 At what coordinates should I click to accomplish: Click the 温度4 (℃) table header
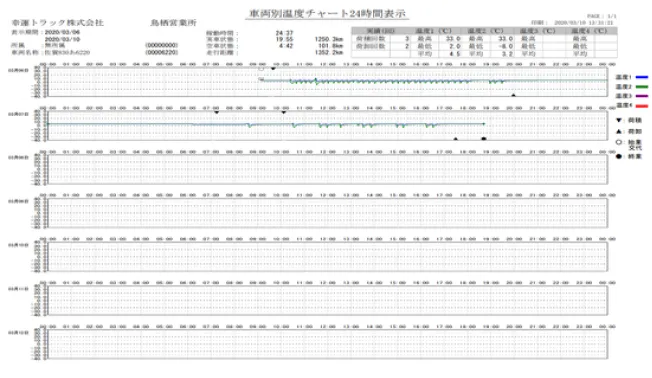[x=589, y=31]
